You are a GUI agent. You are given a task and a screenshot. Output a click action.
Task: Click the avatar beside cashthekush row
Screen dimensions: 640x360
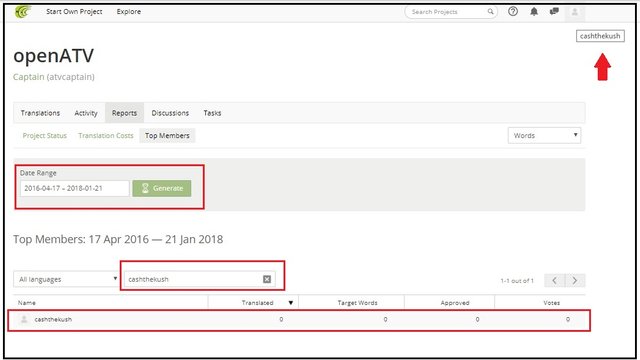[x=24, y=319]
